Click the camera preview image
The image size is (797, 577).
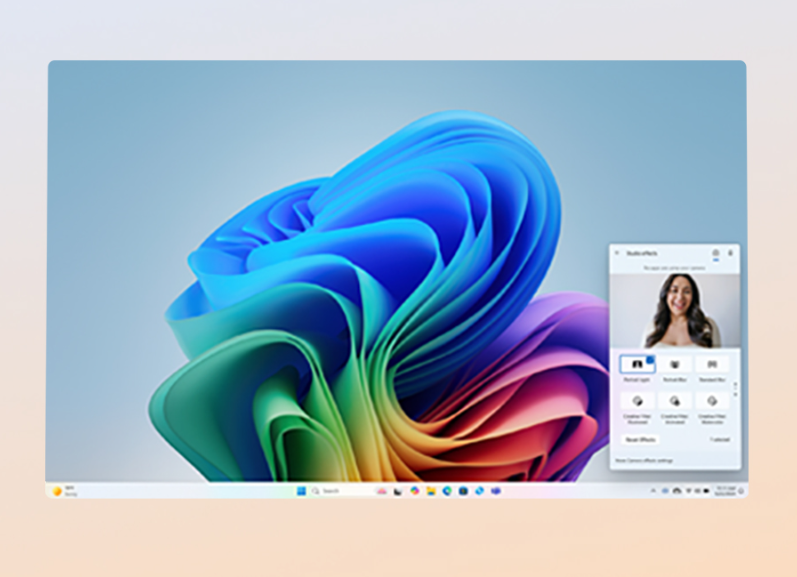(675, 310)
